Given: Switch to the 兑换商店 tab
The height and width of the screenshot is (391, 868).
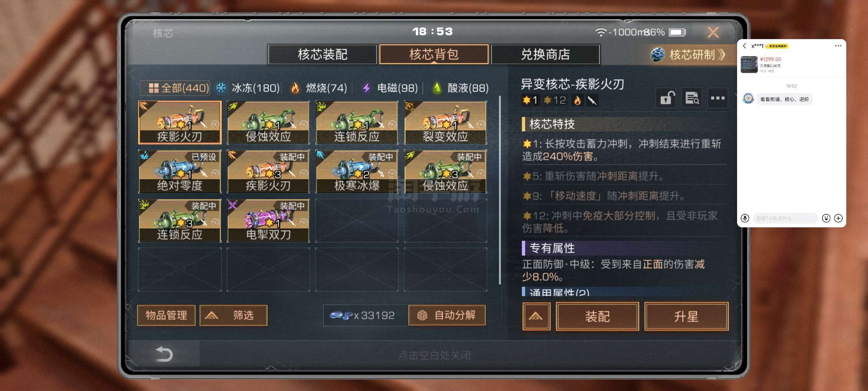Looking at the screenshot, I should pos(545,54).
